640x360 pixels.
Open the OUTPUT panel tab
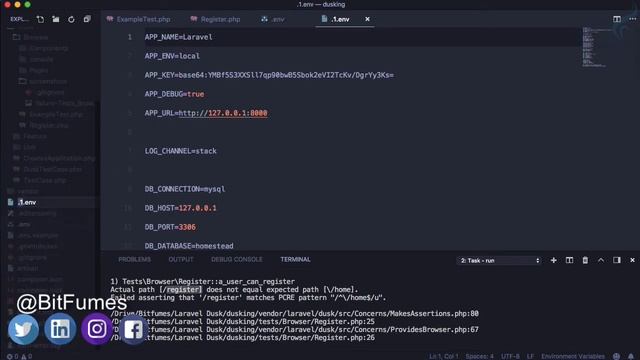[181, 260]
